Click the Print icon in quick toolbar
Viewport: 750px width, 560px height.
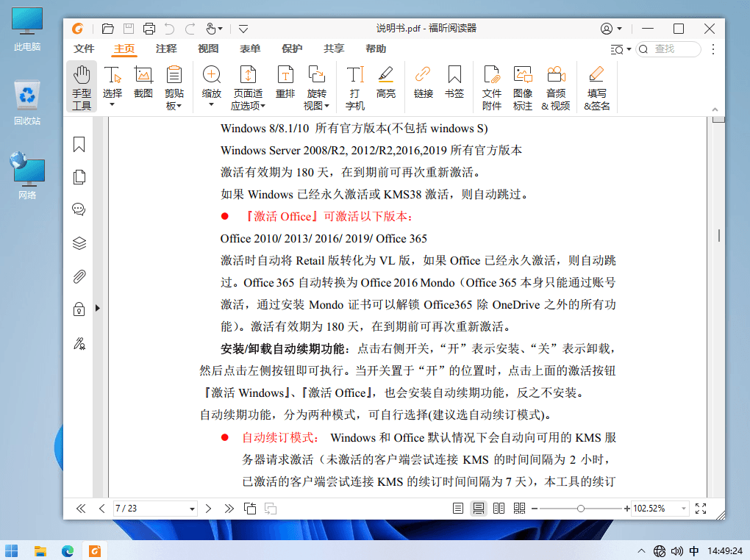tap(149, 29)
